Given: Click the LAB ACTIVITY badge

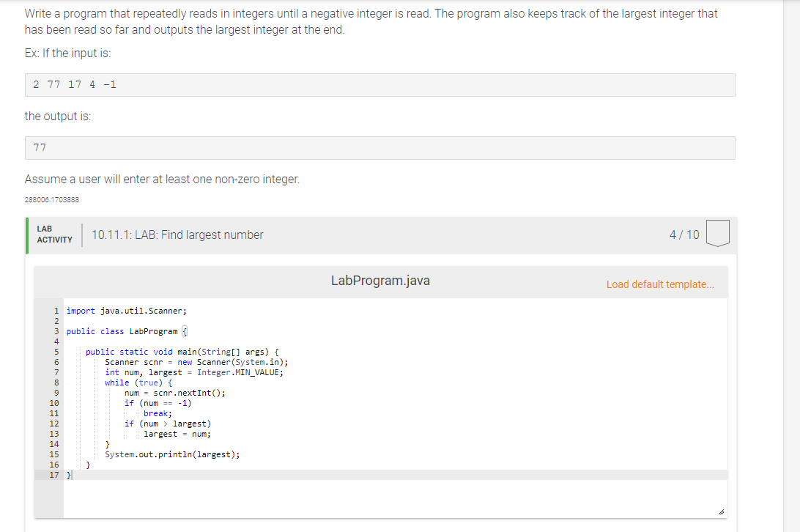Looking at the screenshot, I should (x=54, y=233).
